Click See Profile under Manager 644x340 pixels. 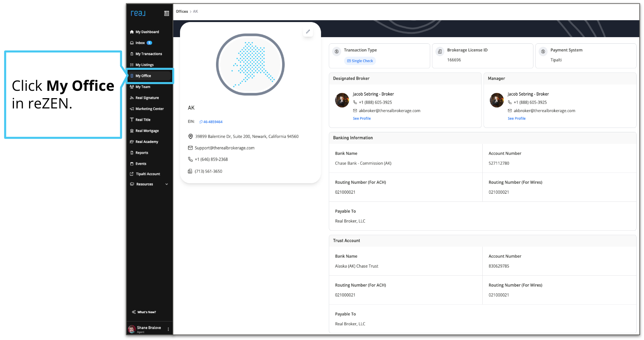[517, 119]
